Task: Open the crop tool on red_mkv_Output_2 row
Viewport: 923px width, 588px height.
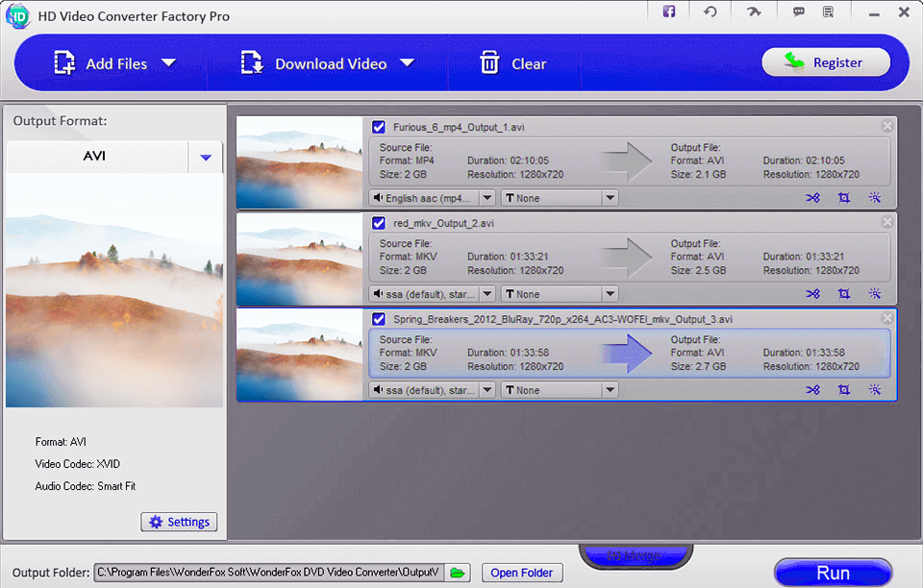Action: pyautogui.click(x=844, y=294)
